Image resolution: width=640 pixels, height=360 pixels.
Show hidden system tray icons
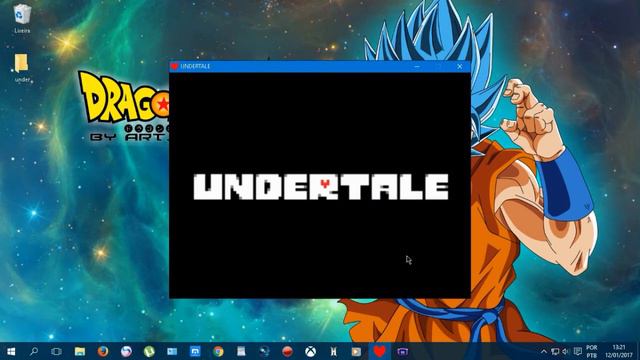(x=544, y=351)
